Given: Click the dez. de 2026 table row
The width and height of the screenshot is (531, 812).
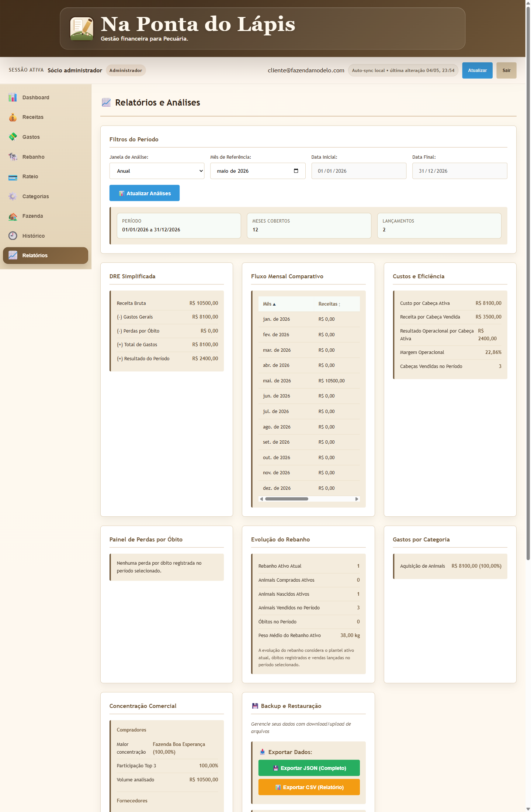Looking at the screenshot, I should click(309, 488).
